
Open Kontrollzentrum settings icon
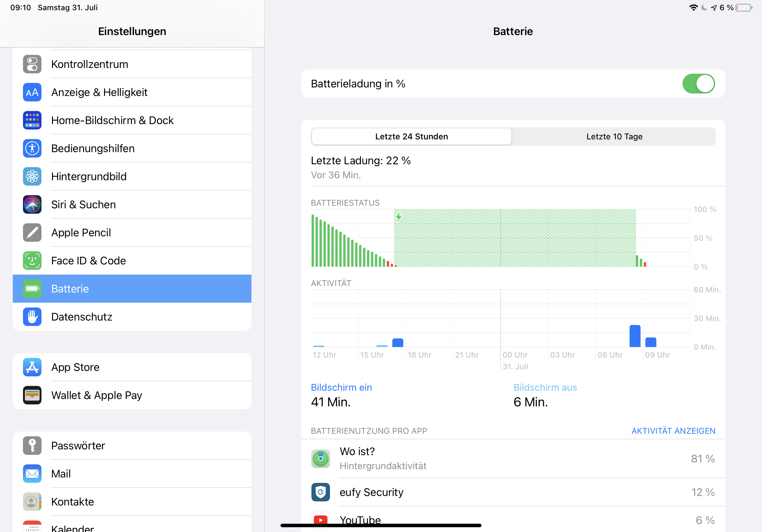point(32,64)
